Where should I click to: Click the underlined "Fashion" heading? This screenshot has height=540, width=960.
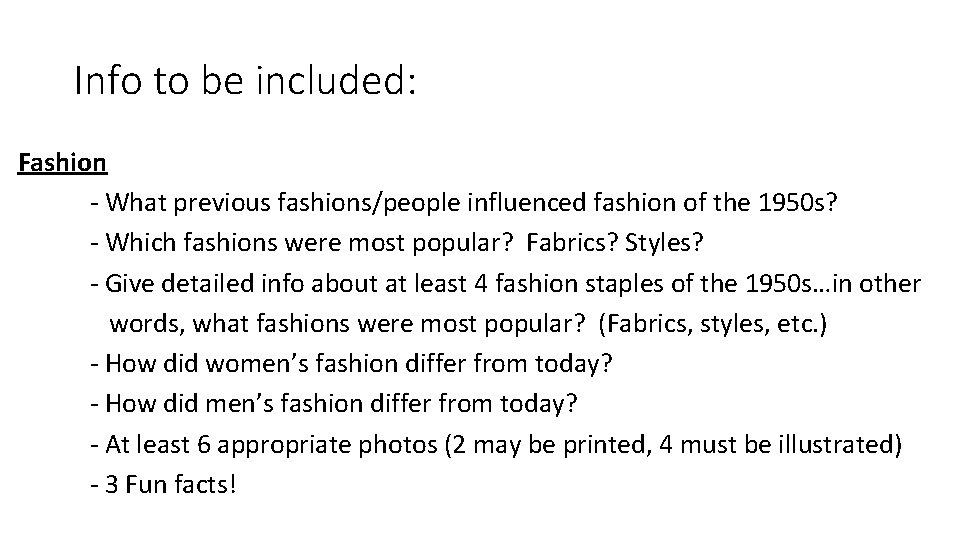[62, 162]
